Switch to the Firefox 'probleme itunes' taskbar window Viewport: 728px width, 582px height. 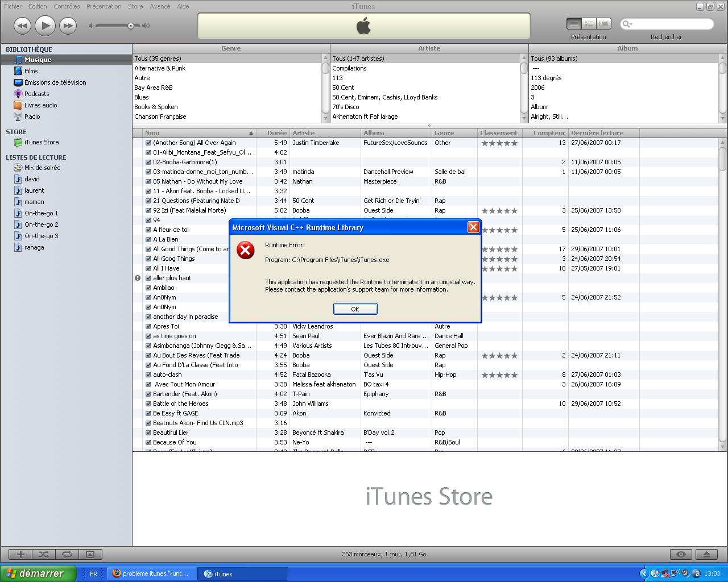pos(152,573)
